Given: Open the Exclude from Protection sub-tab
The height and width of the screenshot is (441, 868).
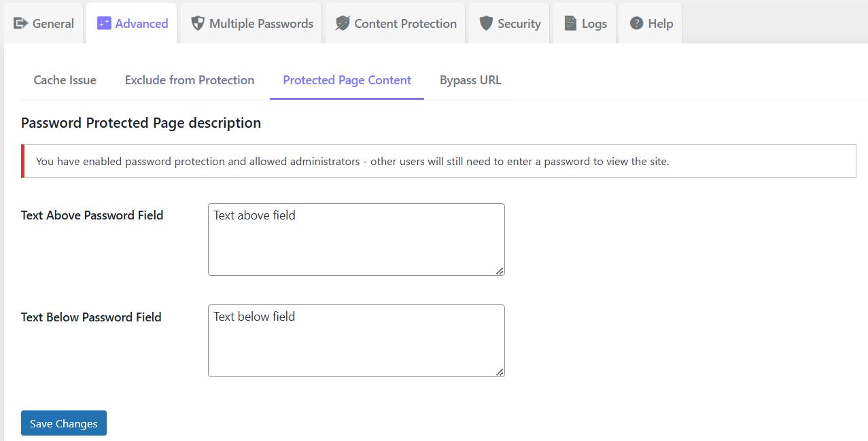Looking at the screenshot, I should pyautogui.click(x=189, y=80).
